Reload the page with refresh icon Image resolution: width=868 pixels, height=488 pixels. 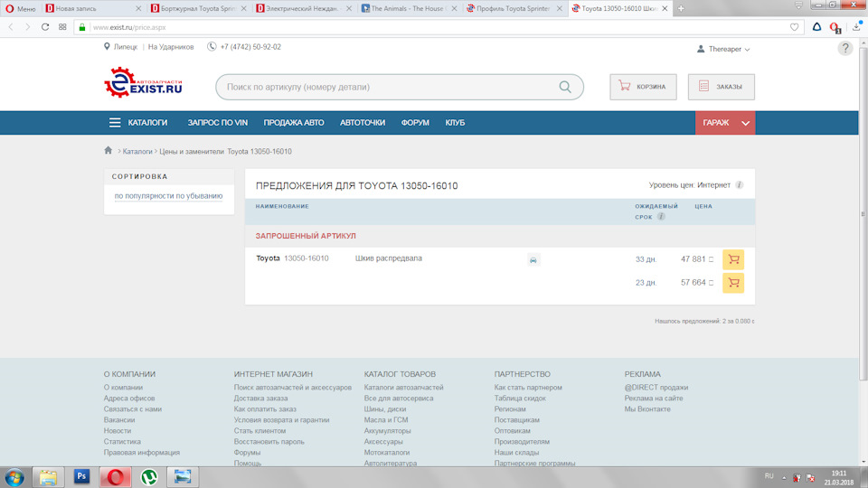click(x=45, y=26)
